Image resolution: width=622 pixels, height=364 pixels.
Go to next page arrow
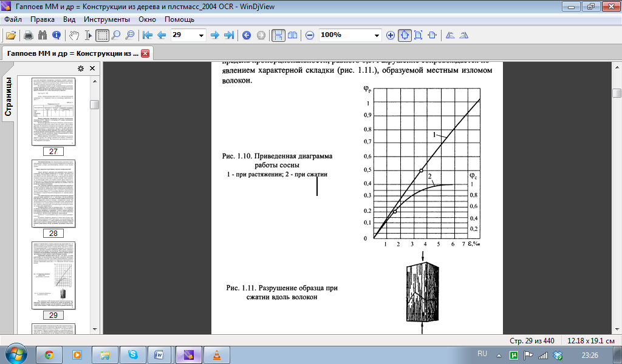click(215, 35)
